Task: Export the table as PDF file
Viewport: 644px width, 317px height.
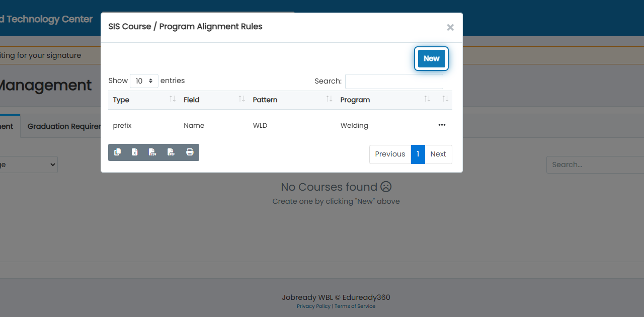Action: [x=171, y=152]
